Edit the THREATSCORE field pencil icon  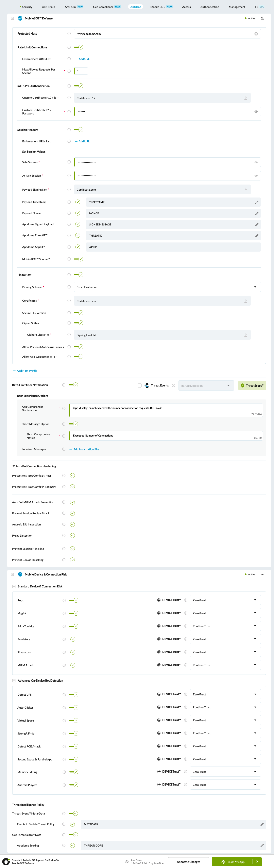click(261, 846)
